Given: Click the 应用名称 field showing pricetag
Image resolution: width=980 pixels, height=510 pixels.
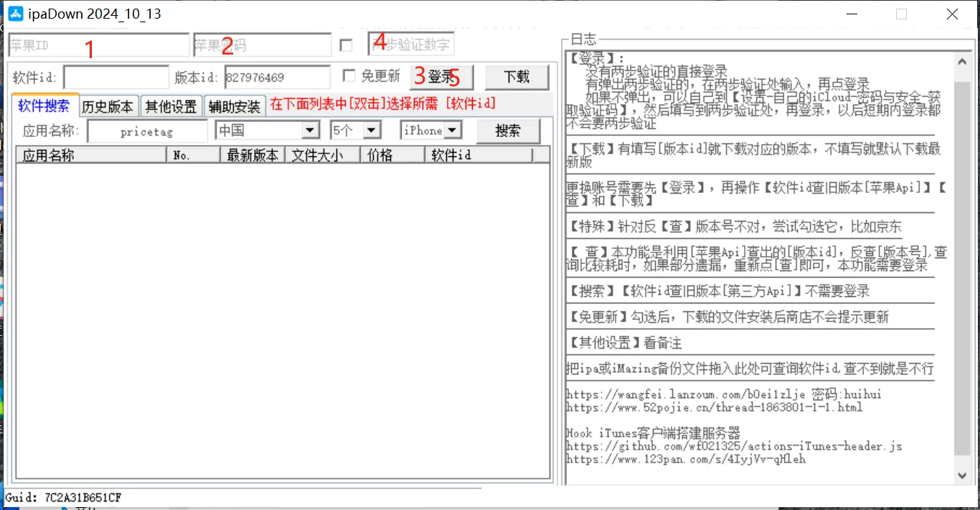Looking at the screenshot, I should coord(146,131).
